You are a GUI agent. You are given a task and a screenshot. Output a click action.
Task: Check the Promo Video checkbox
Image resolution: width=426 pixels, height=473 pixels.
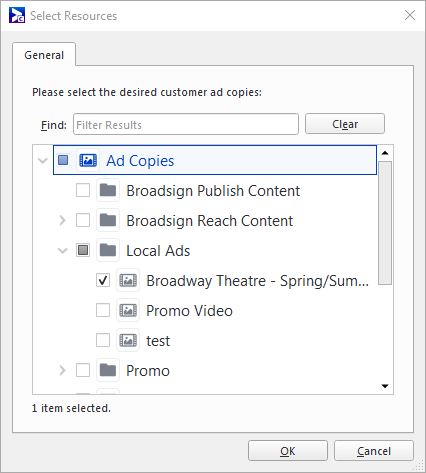point(103,310)
